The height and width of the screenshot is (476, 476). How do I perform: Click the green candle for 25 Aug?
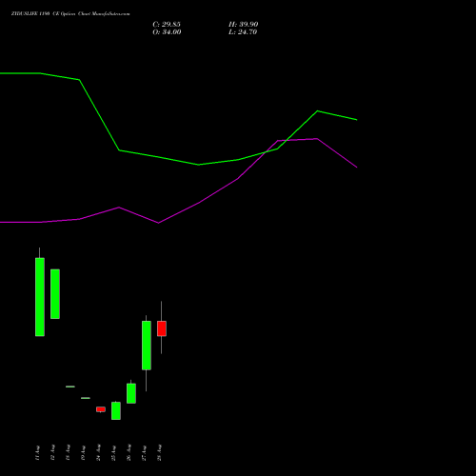click(116, 410)
